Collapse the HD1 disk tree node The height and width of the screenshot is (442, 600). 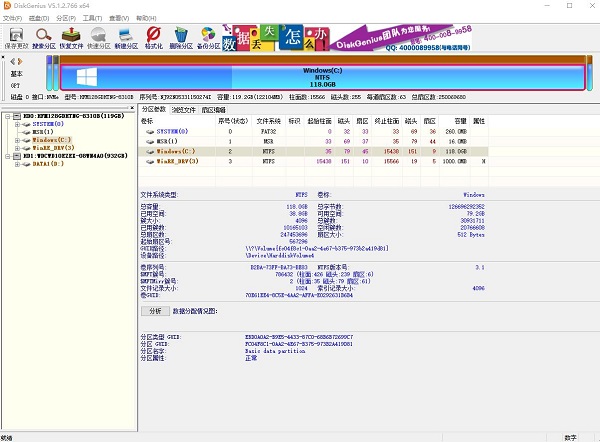tap(8, 156)
